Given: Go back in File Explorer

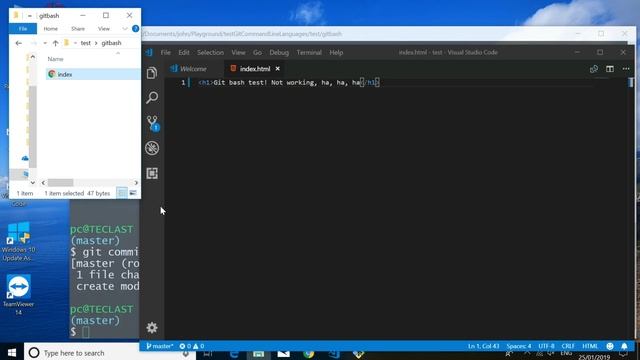Looking at the screenshot, I should [18, 43].
